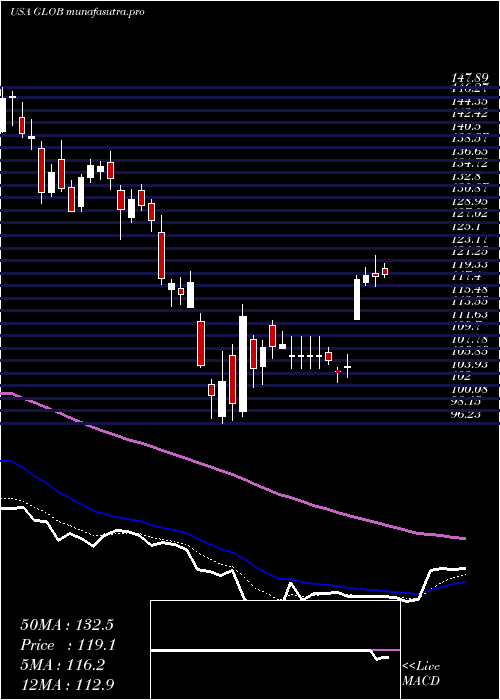Click the 113.55 price axis label
Viewport: 500px width, 700px height.
point(469,302)
